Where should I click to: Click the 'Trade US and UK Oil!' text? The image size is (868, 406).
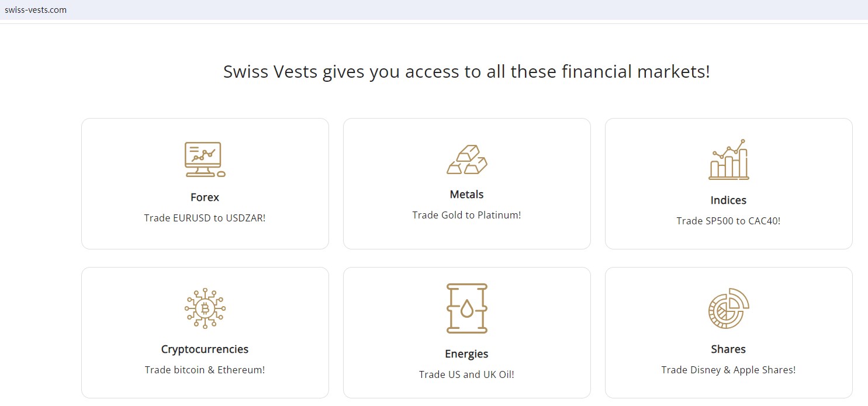[466, 374]
